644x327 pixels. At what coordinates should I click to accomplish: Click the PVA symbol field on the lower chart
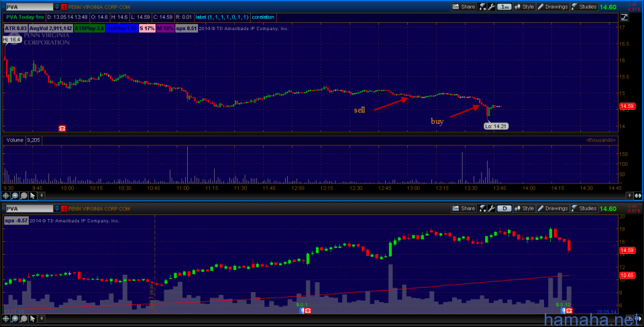29,209
